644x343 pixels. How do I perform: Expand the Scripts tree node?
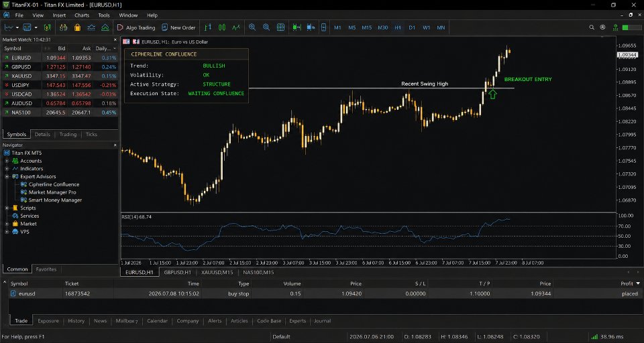click(7, 208)
